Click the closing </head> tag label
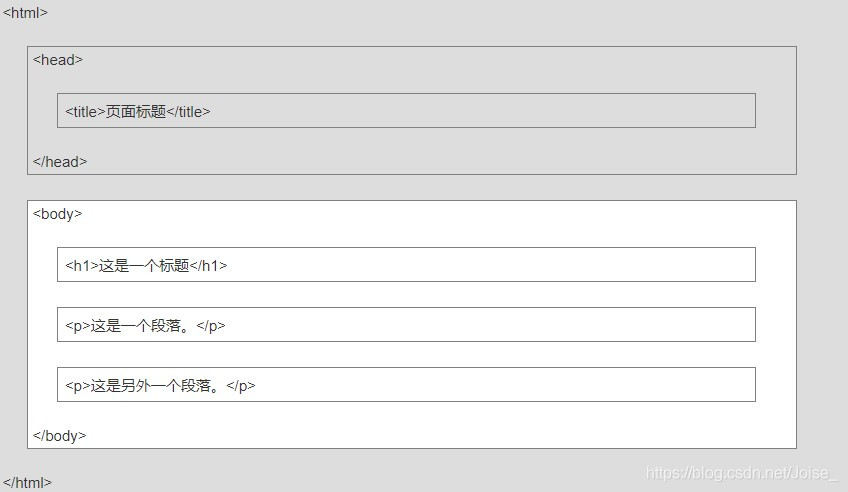Screen dimensions: 848x492 [60, 162]
